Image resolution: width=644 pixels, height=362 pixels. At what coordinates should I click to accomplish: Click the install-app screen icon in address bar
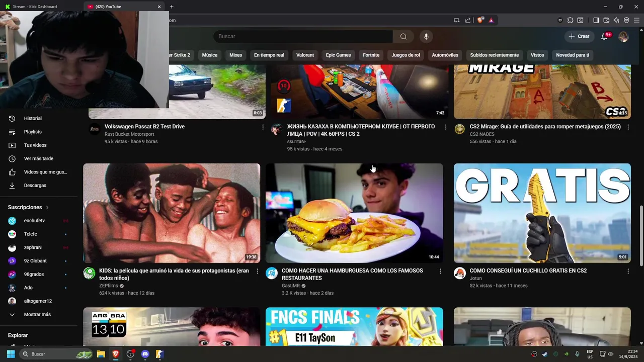coord(456,20)
